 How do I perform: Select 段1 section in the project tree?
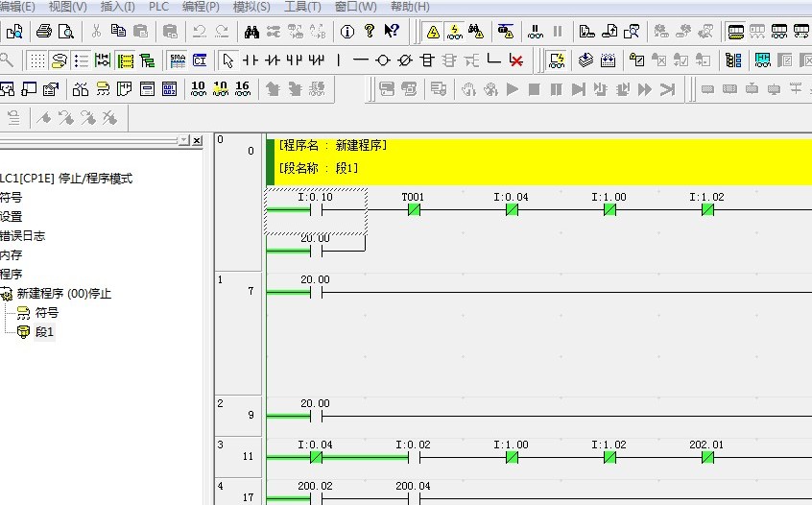tap(45, 332)
